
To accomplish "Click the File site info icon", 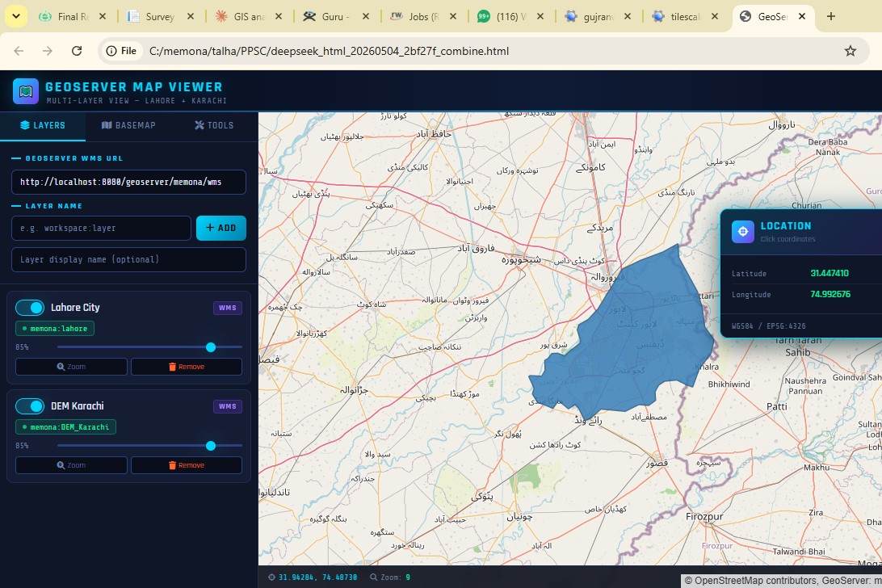I will click(121, 51).
